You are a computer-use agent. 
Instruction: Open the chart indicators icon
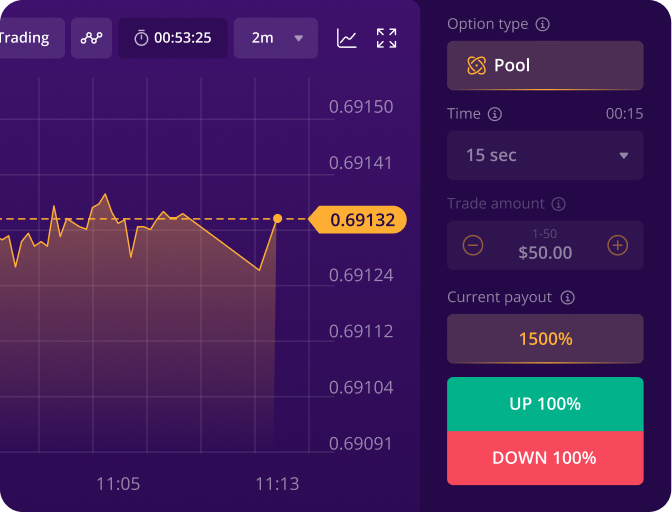[92, 38]
